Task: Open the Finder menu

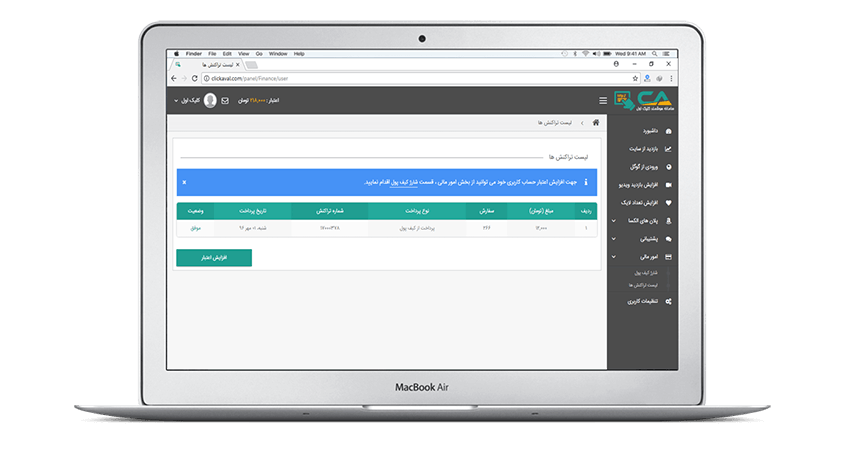Action: tap(193, 54)
